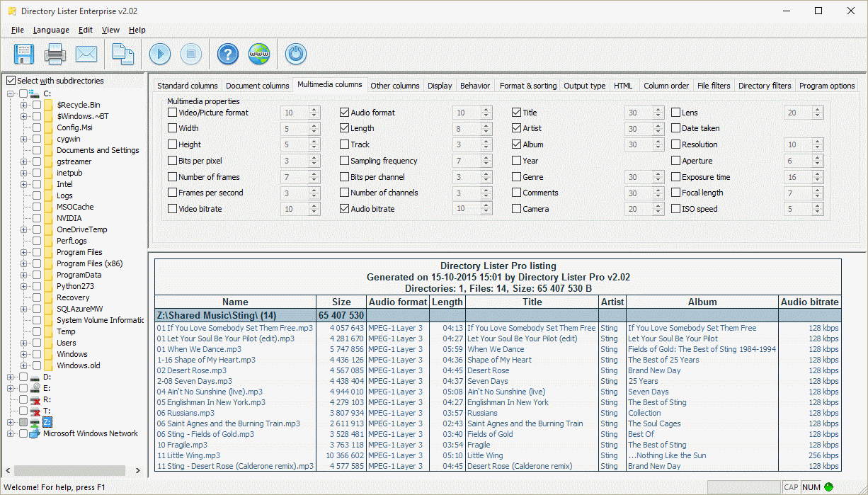Click the disconnected R: drive icon
Viewport: 868px width, 495px height.
click(35, 399)
